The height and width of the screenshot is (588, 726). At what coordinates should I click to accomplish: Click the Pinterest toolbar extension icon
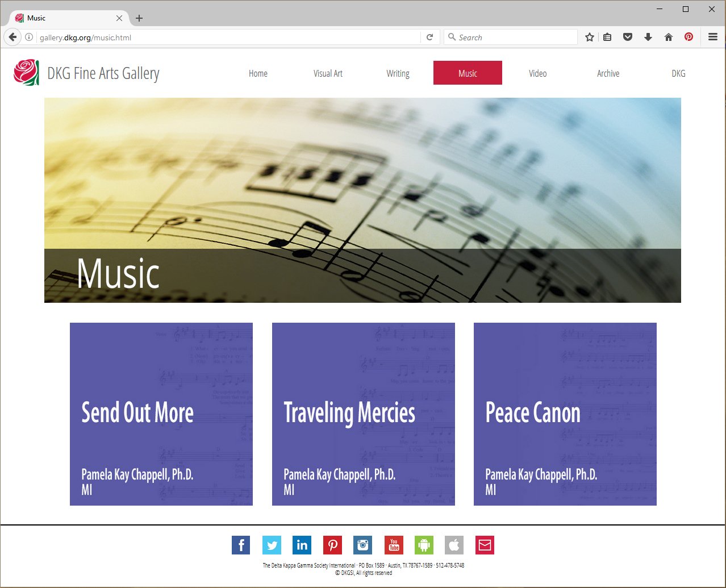(x=689, y=37)
